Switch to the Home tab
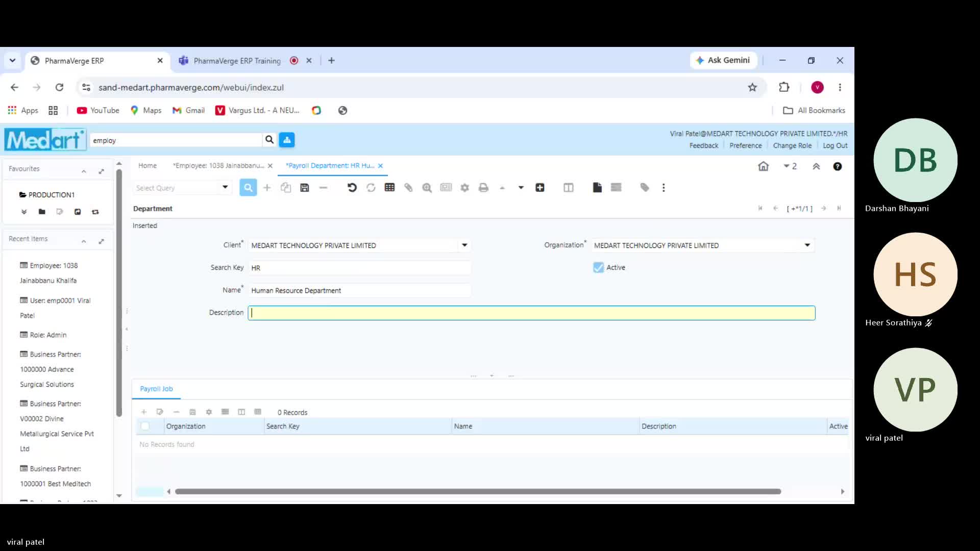 (x=148, y=166)
